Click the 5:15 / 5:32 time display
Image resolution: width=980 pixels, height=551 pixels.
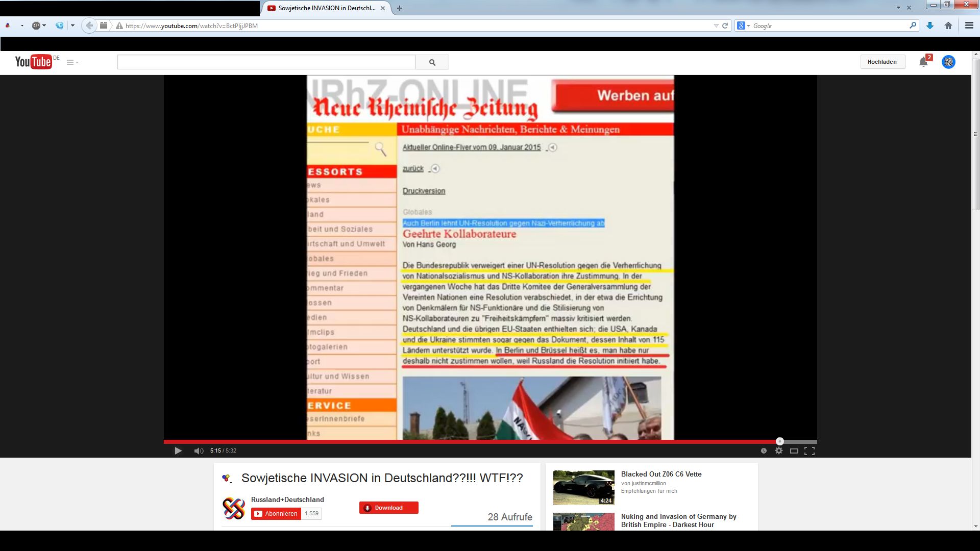point(223,450)
